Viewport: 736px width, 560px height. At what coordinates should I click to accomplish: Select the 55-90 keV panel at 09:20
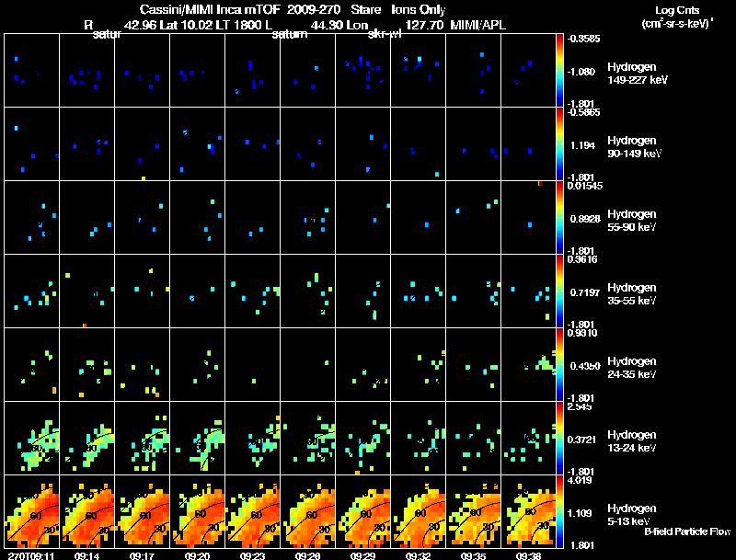(x=197, y=218)
